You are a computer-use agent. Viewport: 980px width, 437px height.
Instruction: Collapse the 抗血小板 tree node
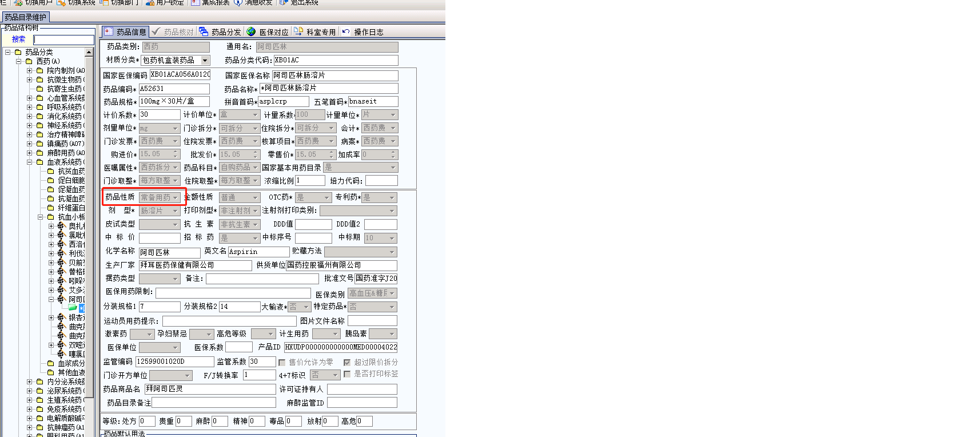(x=41, y=217)
